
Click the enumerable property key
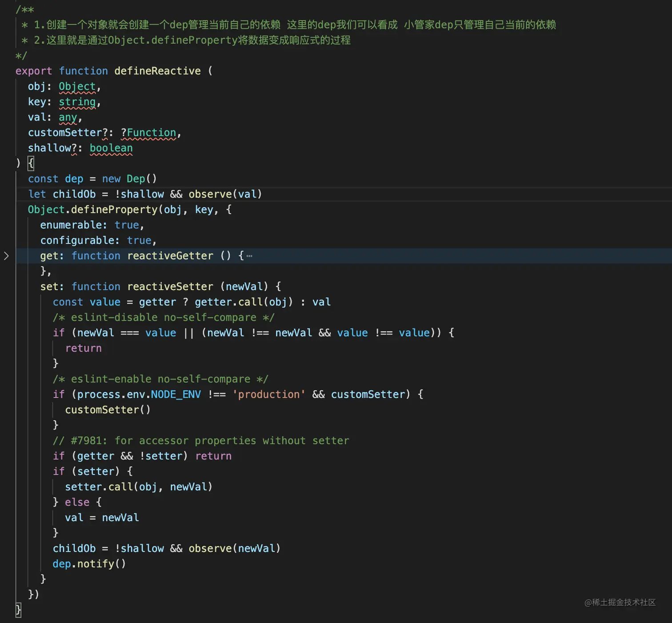pyautogui.click(x=71, y=225)
